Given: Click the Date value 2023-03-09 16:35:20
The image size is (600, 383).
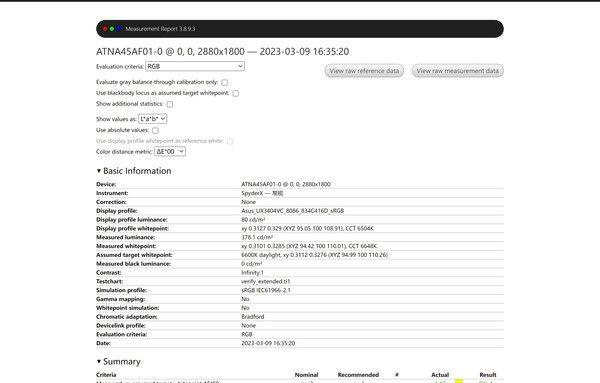Looking at the screenshot, I should click(x=268, y=343).
